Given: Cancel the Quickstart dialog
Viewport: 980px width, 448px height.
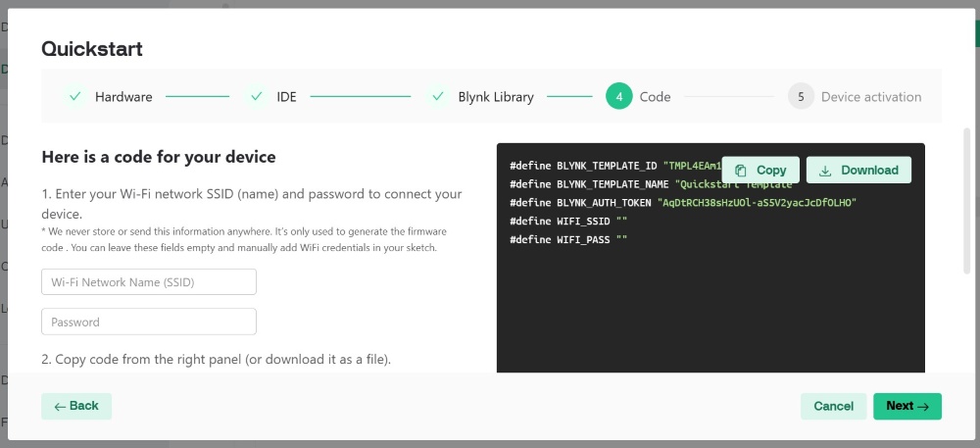Looking at the screenshot, I should pyautogui.click(x=833, y=406).
